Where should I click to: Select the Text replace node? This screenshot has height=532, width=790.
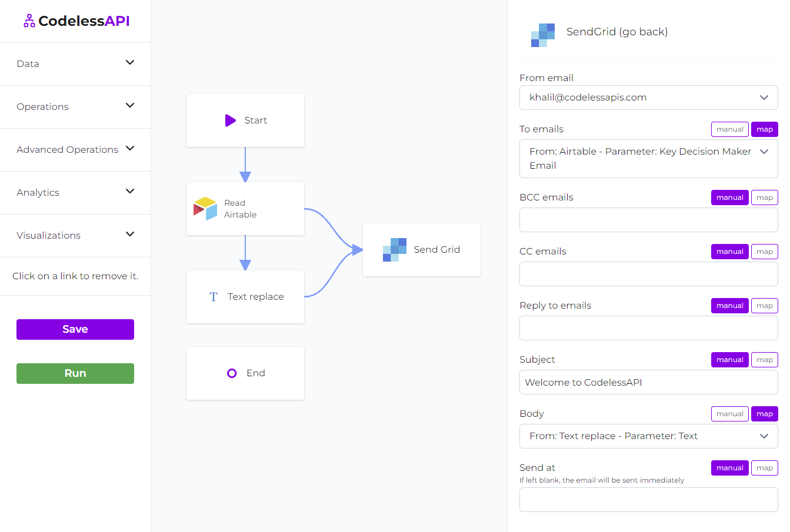point(245,297)
